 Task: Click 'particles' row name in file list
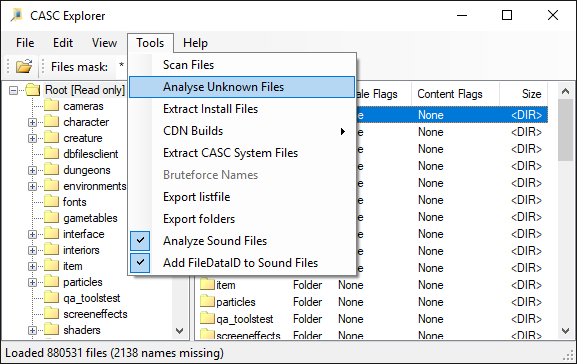pyautogui.click(x=236, y=302)
